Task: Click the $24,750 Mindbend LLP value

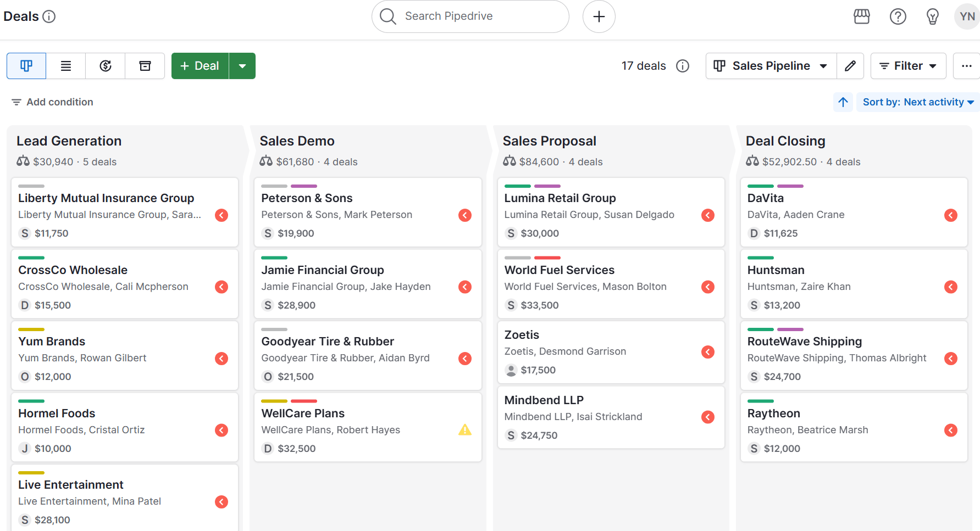Action: (539, 435)
